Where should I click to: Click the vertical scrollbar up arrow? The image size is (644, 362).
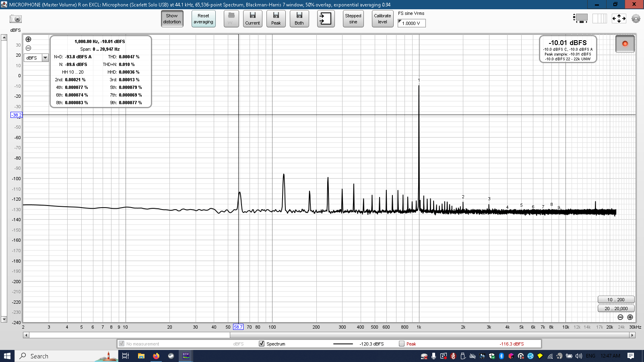coord(4,37)
